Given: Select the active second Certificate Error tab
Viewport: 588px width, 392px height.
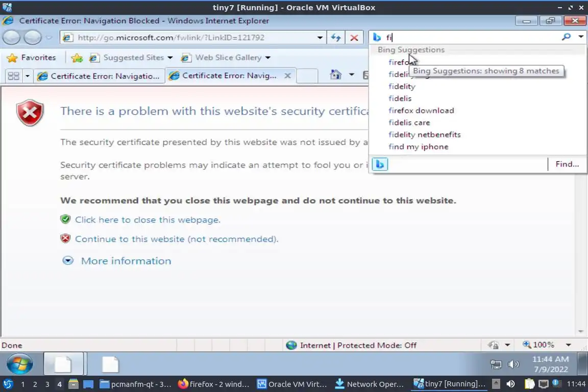Looking at the screenshot, I should click(x=225, y=76).
